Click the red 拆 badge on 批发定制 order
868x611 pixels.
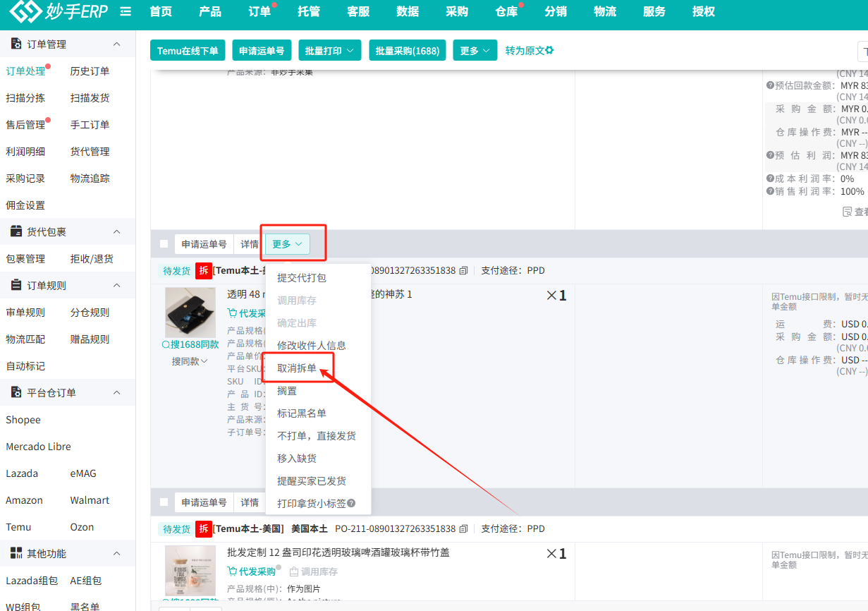[204, 528]
